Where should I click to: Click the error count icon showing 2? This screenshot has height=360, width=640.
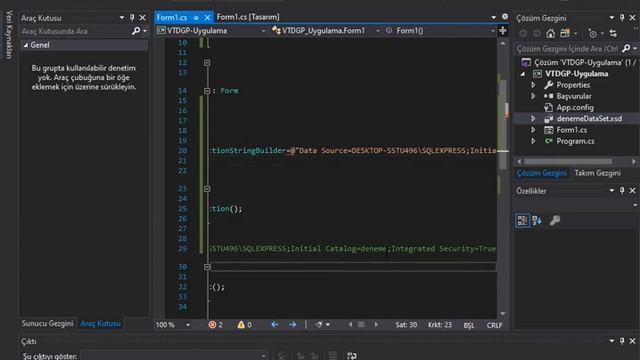pos(212,325)
